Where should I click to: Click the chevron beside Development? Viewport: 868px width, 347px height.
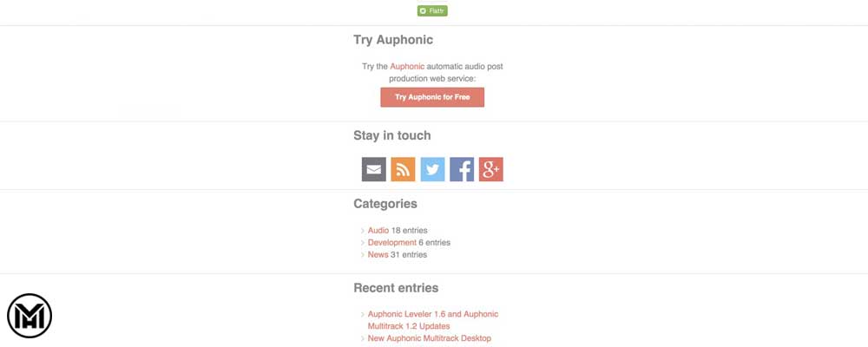coord(362,243)
